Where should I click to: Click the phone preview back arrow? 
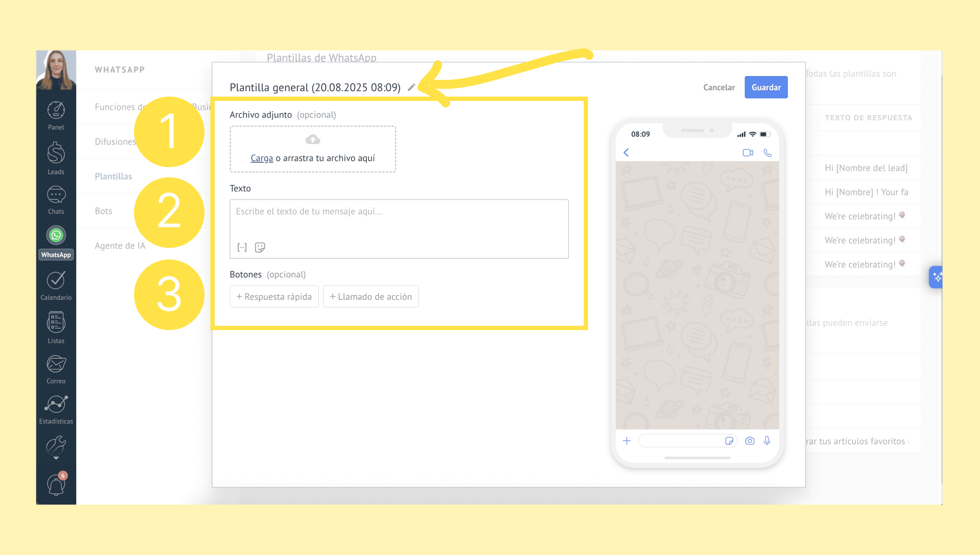point(626,152)
